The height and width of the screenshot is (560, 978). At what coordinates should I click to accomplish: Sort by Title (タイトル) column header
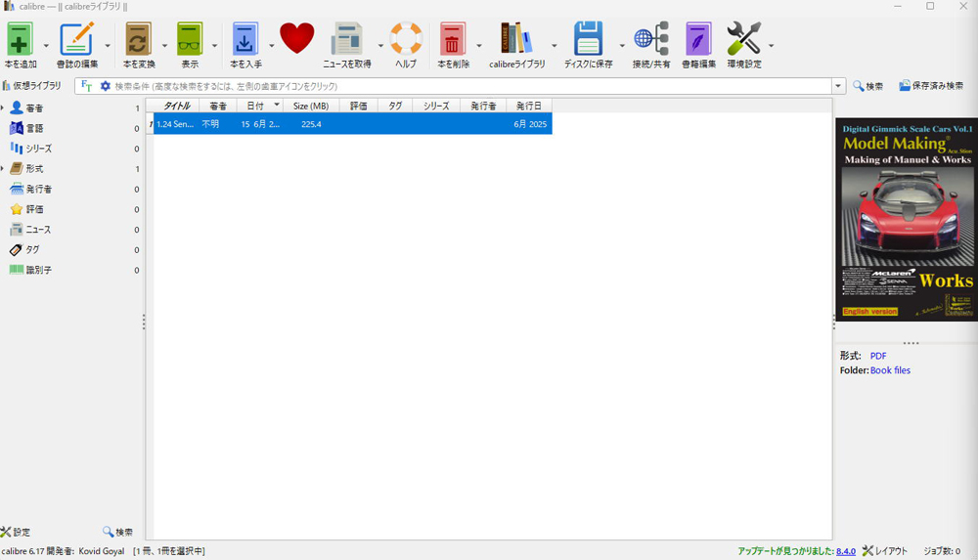click(176, 106)
